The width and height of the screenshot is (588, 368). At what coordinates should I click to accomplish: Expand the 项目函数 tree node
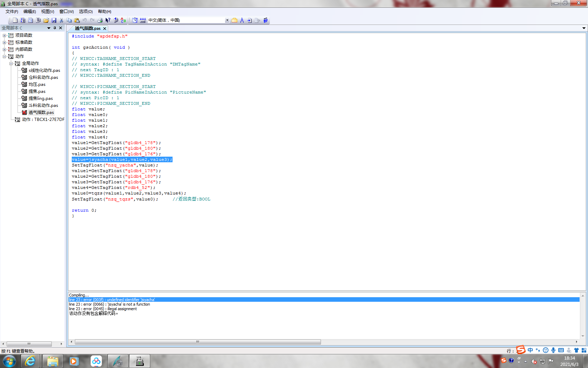(x=4, y=35)
